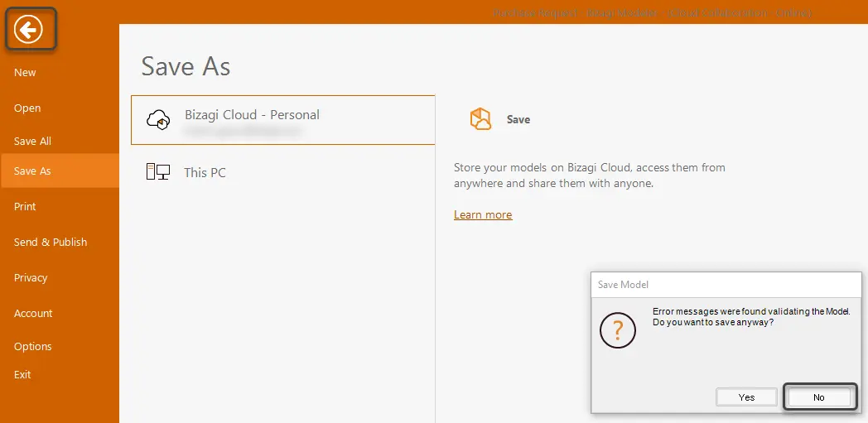This screenshot has width=868, height=423.
Task: Open the Open menu item
Action: 27,108
